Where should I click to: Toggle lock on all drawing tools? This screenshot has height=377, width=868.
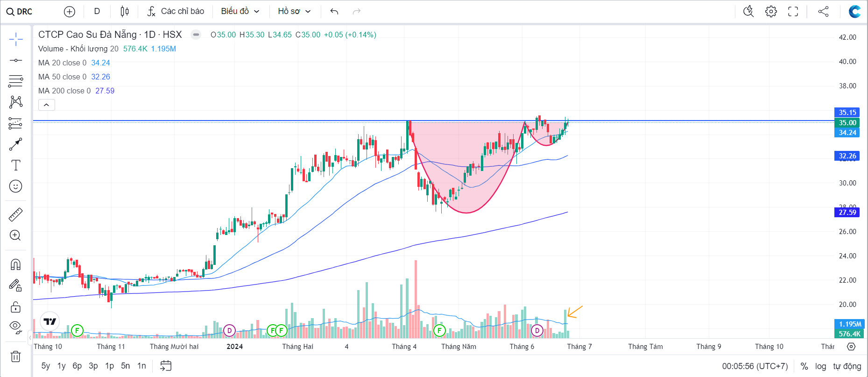(x=15, y=307)
